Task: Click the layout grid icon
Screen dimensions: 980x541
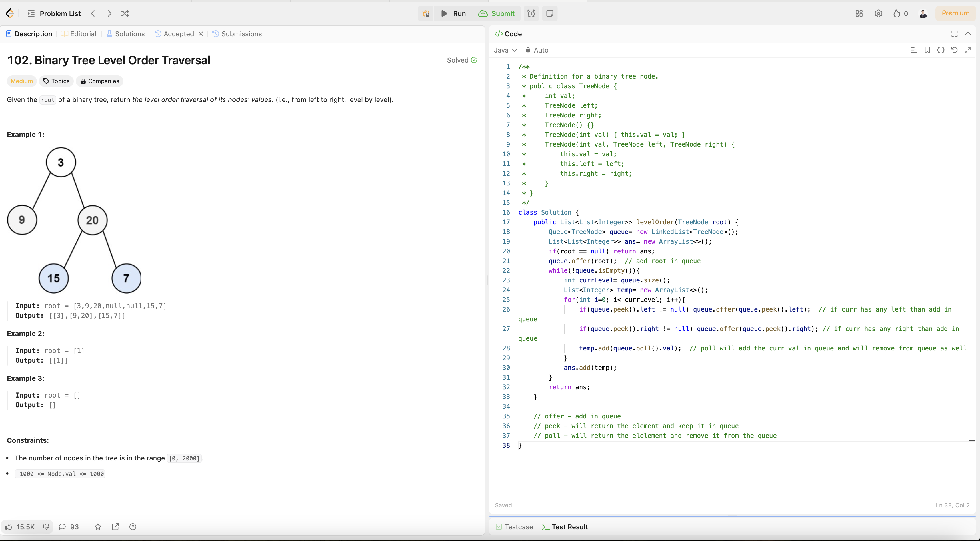Action: coord(859,14)
